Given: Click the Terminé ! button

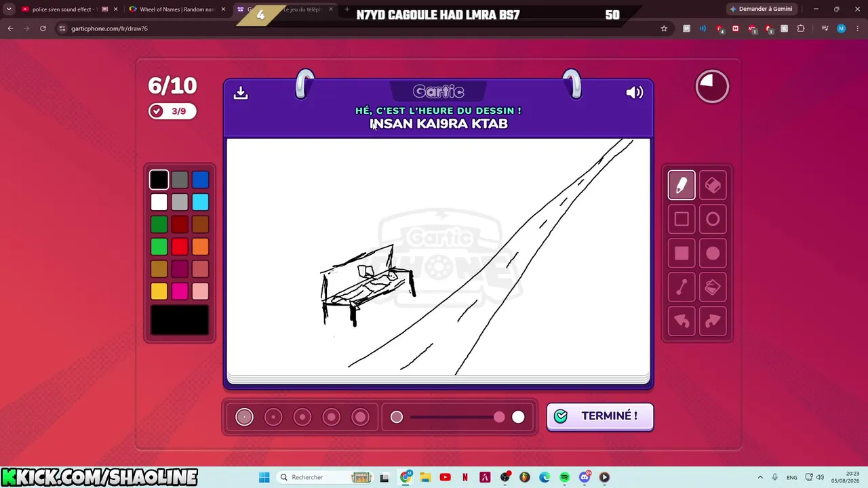Looking at the screenshot, I should pyautogui.click(x=600, y=416).
